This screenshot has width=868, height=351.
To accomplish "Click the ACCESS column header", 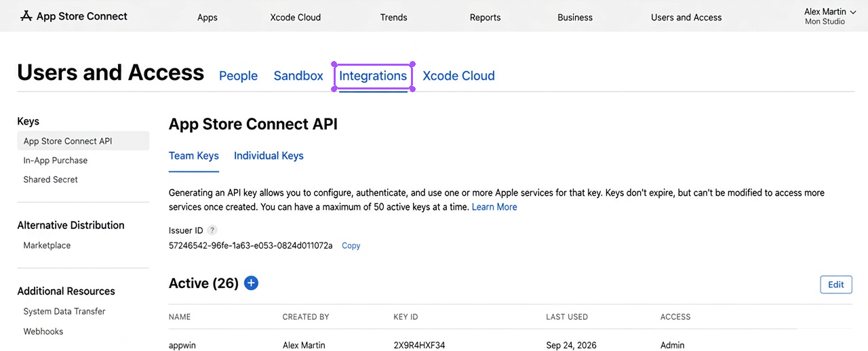I will (675, 317).
